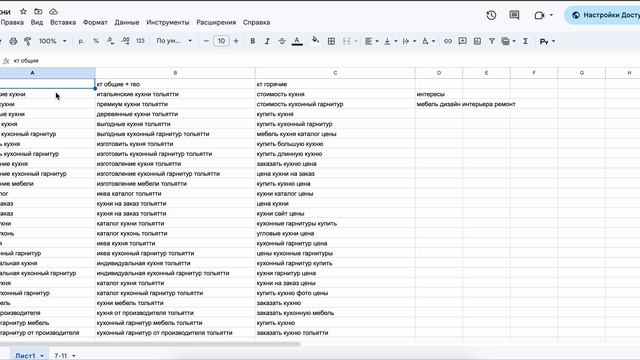Switch to the Лист1 sheet tab
The image size is (640, 360).
(29, 356)
